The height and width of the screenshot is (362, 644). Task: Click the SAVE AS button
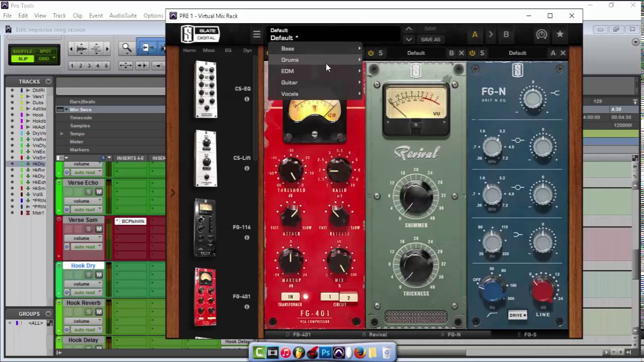click(x=430, y=39)
